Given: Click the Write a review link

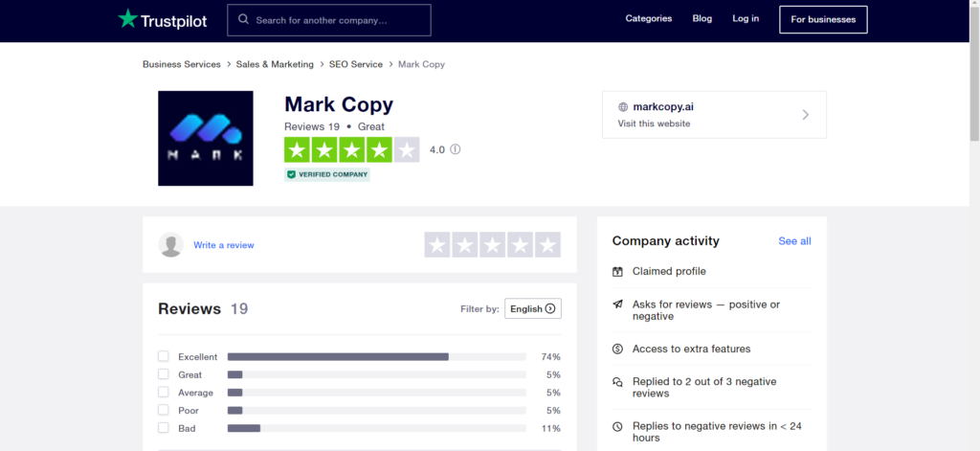Looking at the screenshot, I should click(224, 245).
